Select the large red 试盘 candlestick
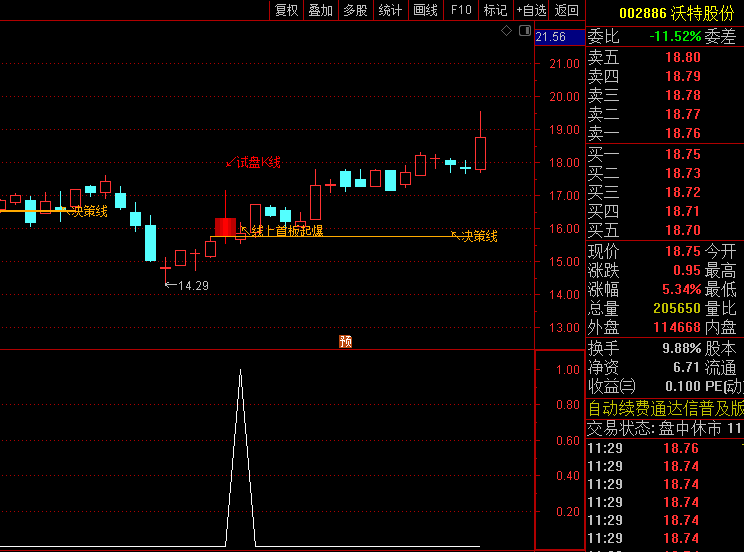The height and width of the screenshot is (552, 744). (x=225, y=227)
